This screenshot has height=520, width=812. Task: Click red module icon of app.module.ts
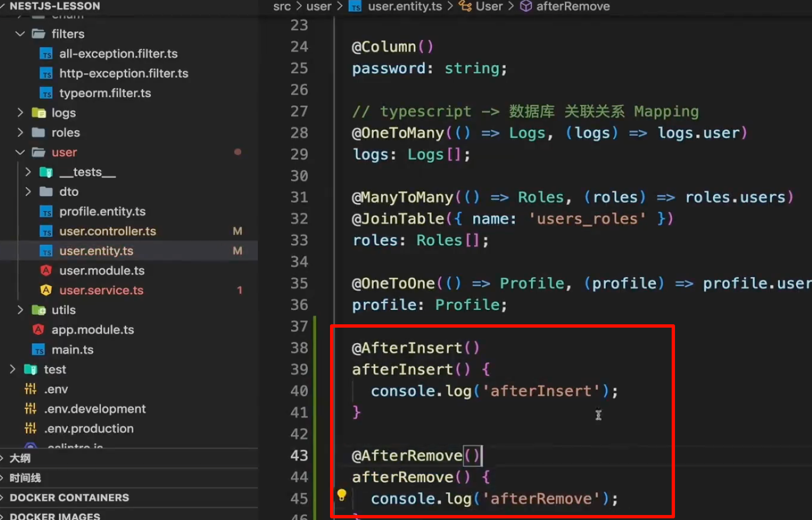(x=38, y=329)
